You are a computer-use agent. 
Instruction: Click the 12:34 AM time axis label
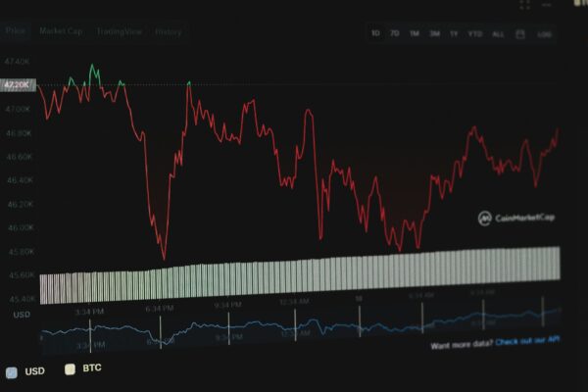[x=294, y=302]
